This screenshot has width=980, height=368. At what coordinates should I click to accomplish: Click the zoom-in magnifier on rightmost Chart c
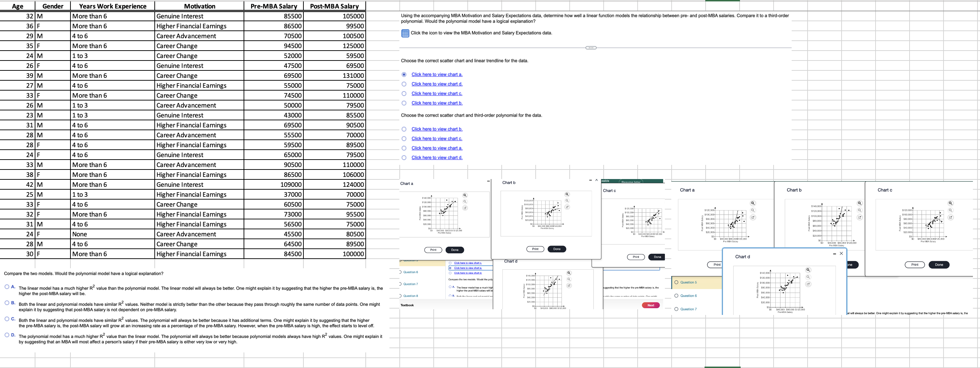(950, 204)
